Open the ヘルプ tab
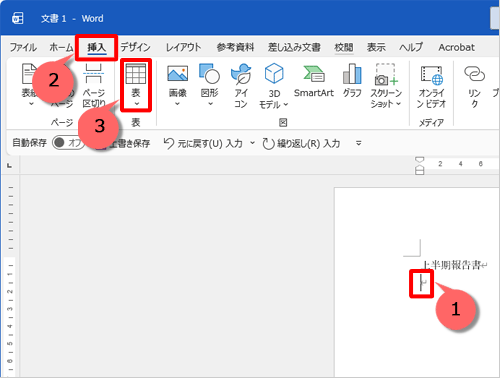The width and height of the screenshot is (500, 378). (411, 47)
